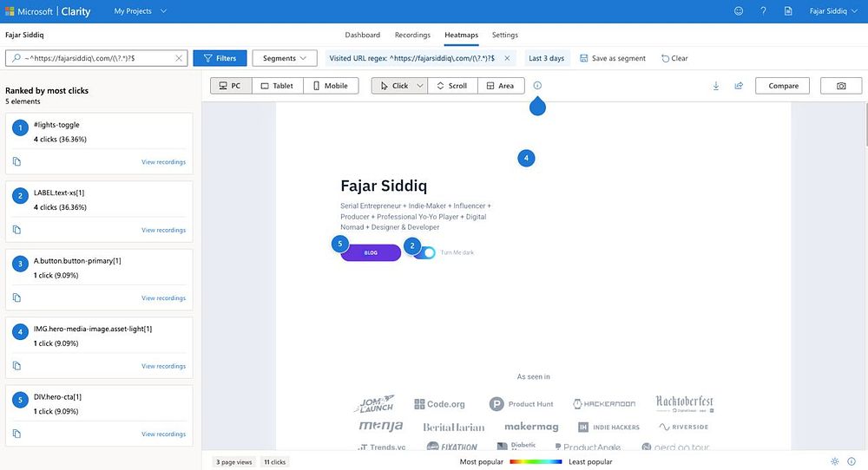Click the 11 clicks label
Screen dimensions: 868x470
(x=274, y=461)
